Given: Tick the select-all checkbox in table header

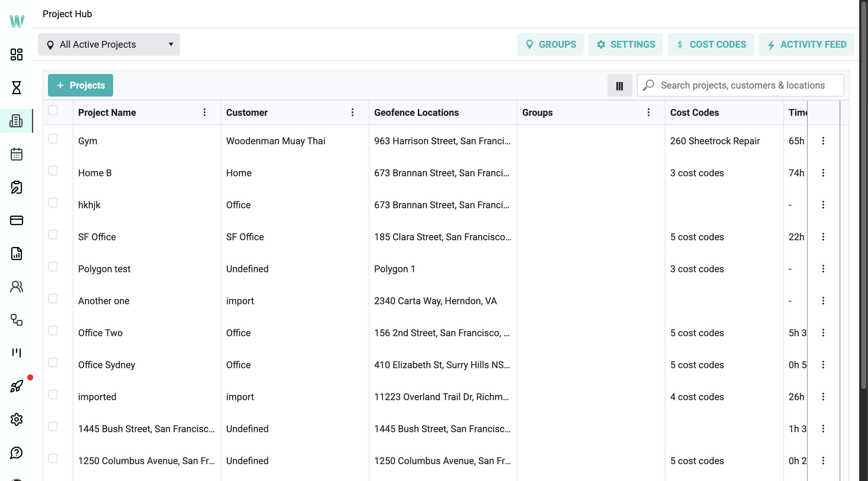Looking at the screenshot, I should [x=53, y=110].
